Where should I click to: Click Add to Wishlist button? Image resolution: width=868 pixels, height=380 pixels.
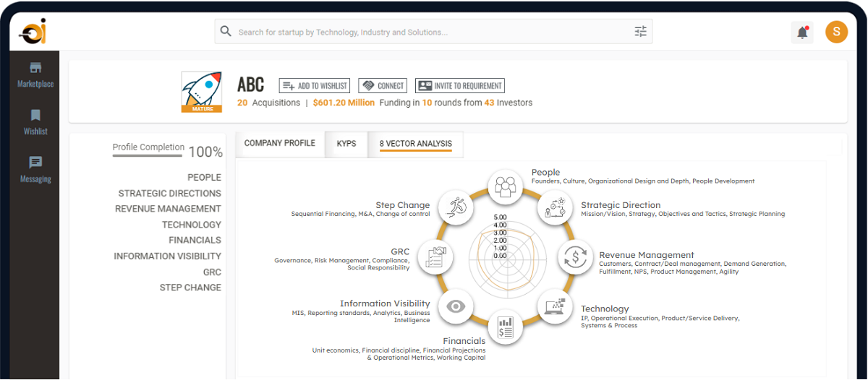315,85
